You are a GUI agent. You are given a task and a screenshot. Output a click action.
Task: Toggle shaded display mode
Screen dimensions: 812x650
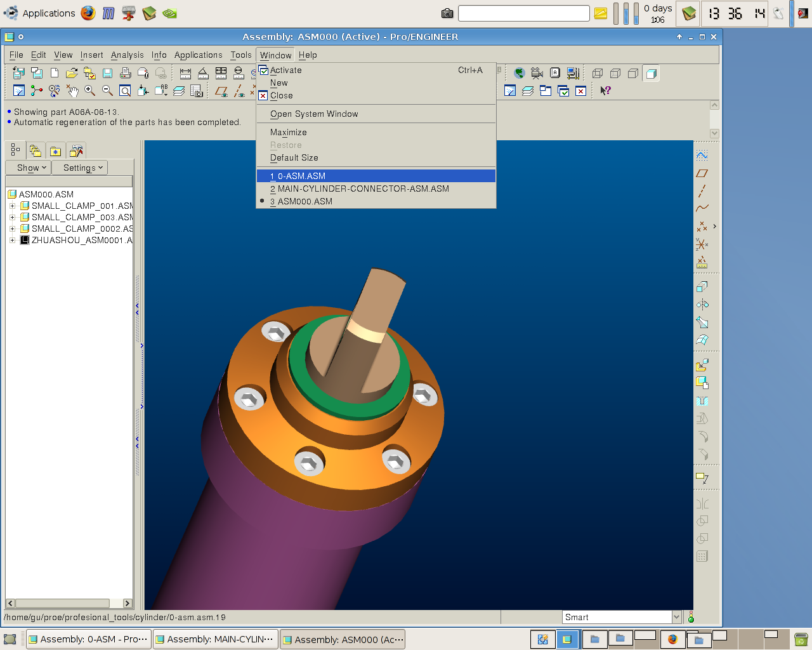click(651, 73)
